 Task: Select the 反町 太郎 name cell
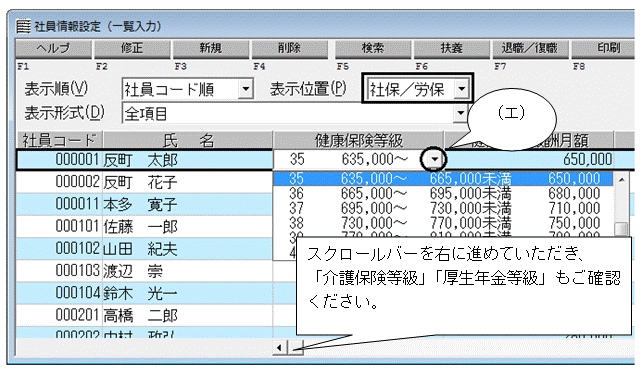click(x=188, y=159)
